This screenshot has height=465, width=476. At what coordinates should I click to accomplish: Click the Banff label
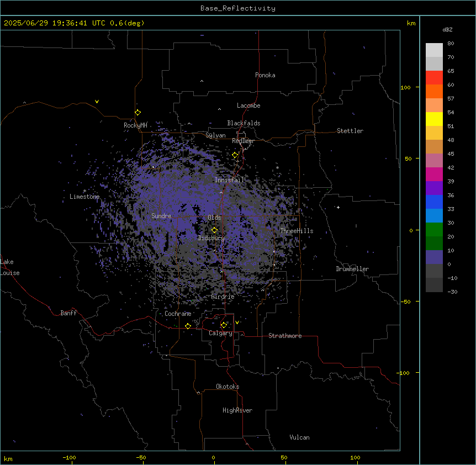tap(68, 313)
